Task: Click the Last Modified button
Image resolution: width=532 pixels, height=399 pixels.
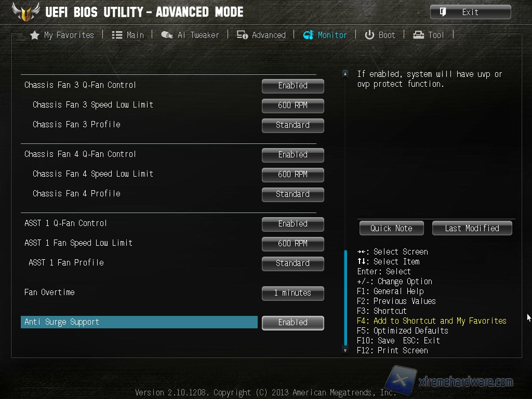Action: (x=472, y=229)
